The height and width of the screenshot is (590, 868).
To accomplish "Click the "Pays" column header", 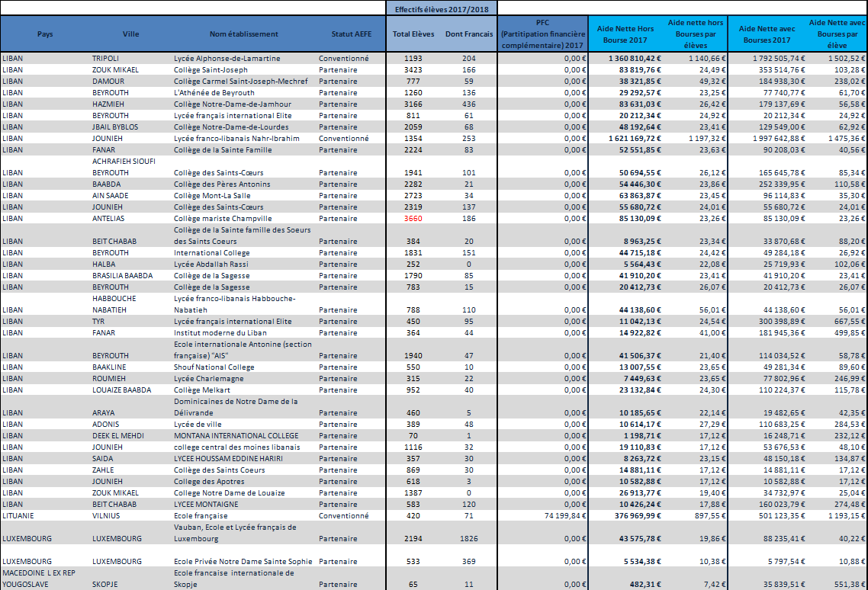I will point(45,34).
